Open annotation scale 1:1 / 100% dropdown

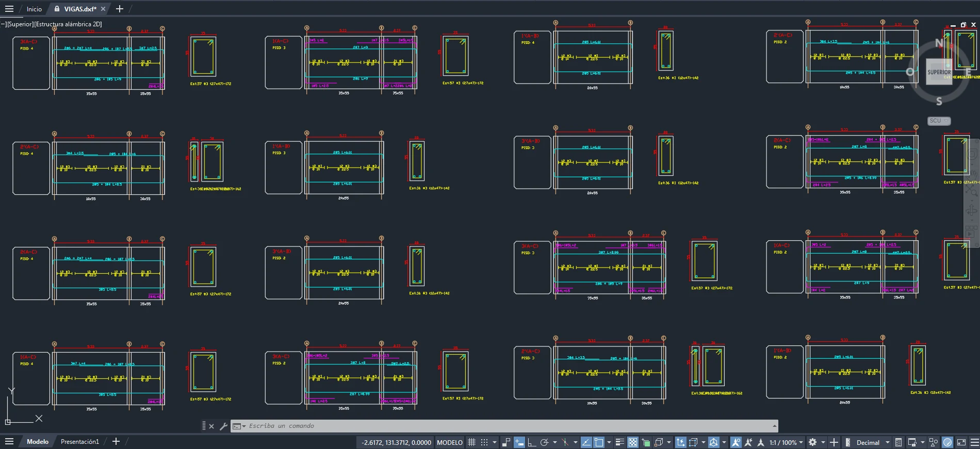click(x=786, y=442)
